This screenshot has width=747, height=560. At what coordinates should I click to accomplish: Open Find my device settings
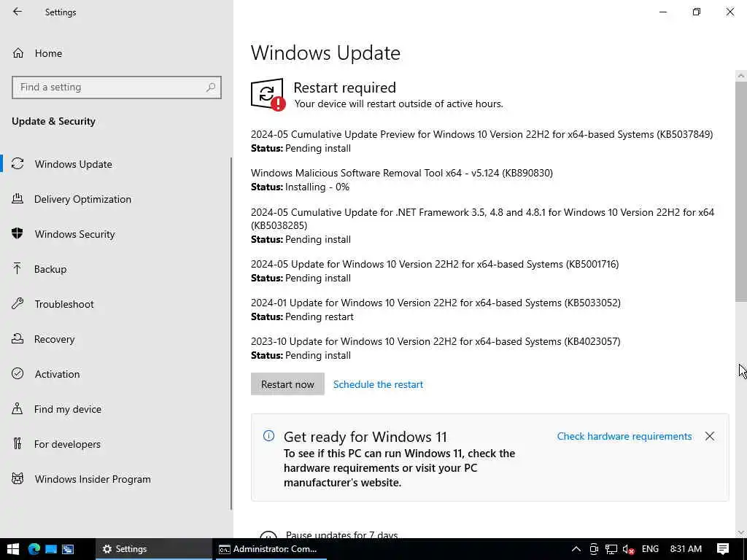(67, 409)
